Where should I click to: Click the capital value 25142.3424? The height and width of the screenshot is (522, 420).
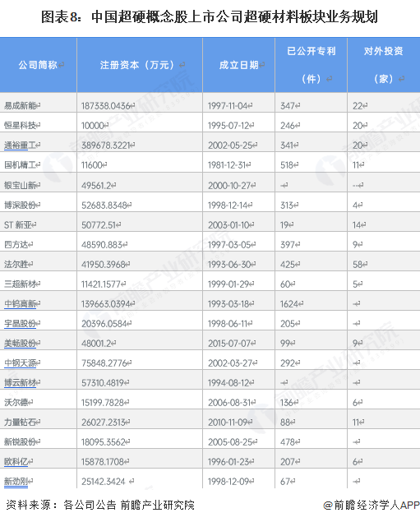pyautogui.click(x=104, y=482)
